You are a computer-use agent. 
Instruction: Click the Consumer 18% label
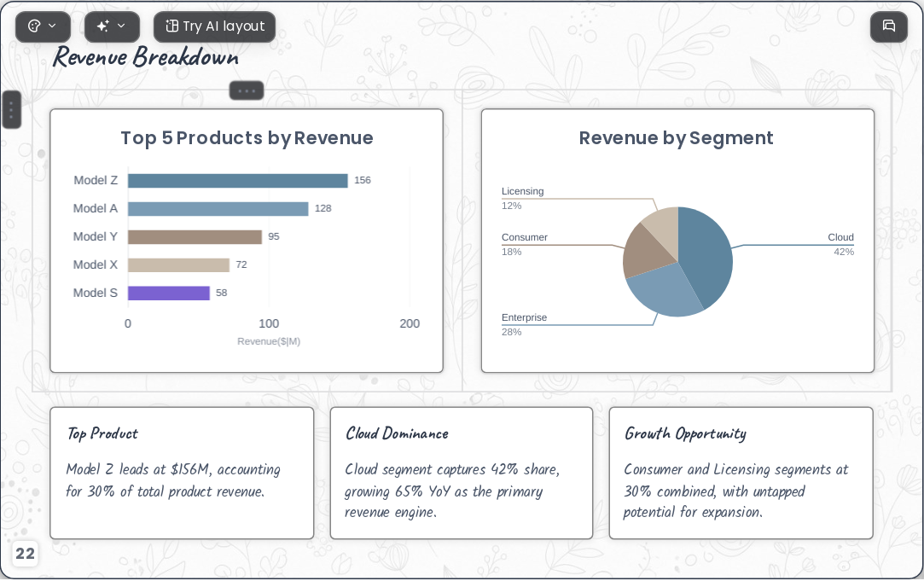(x=525, y=245)
